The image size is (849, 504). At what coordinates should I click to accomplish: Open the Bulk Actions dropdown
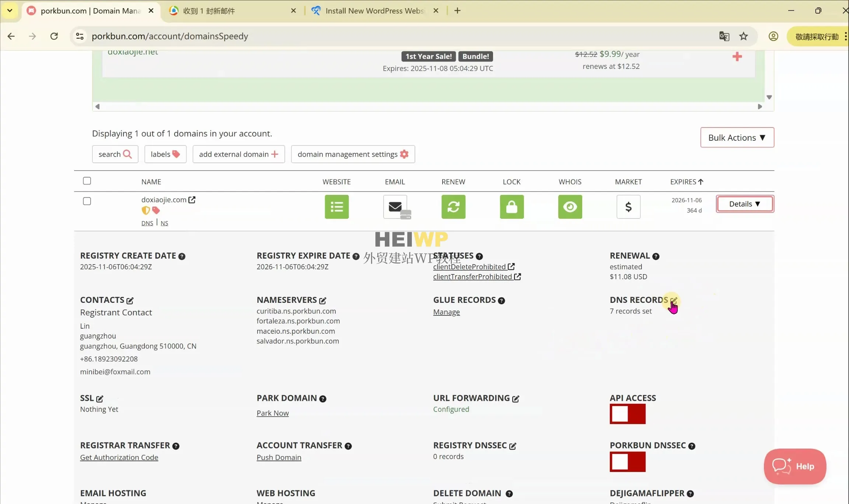coord(737,137)
